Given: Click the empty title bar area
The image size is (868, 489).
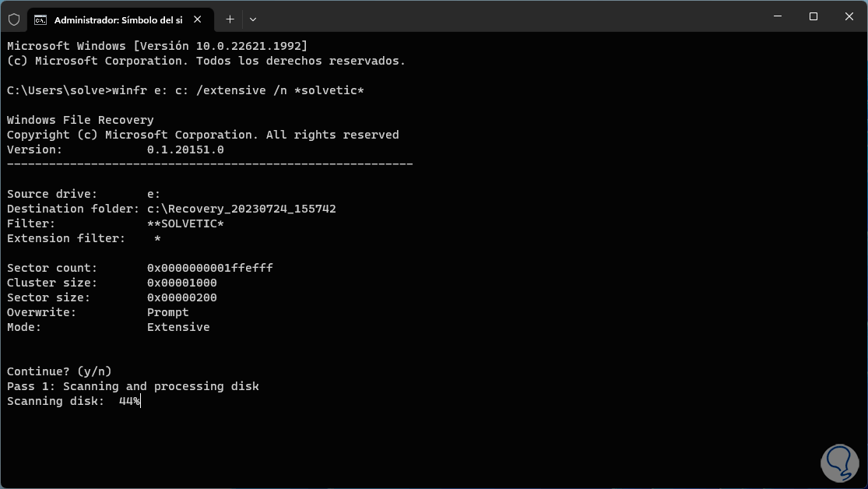Looking at the screenshot, I should pyautogui.click(x=506, y=16).
